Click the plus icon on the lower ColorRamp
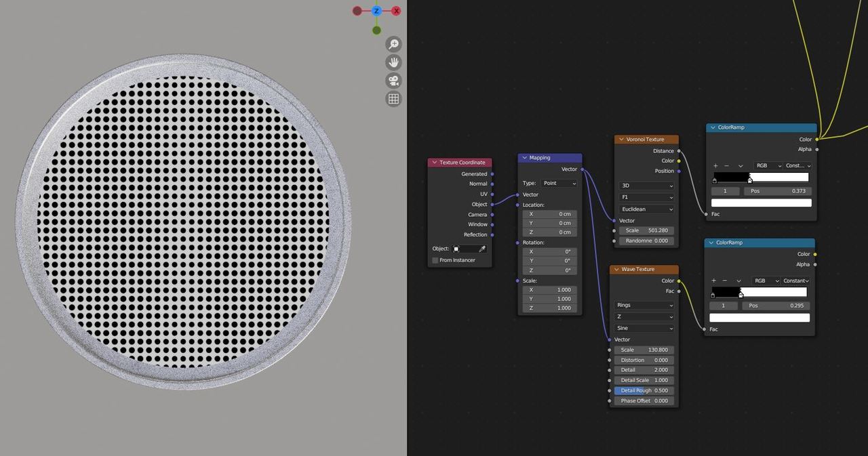This screenshot has width=868, height=456. 713,281
